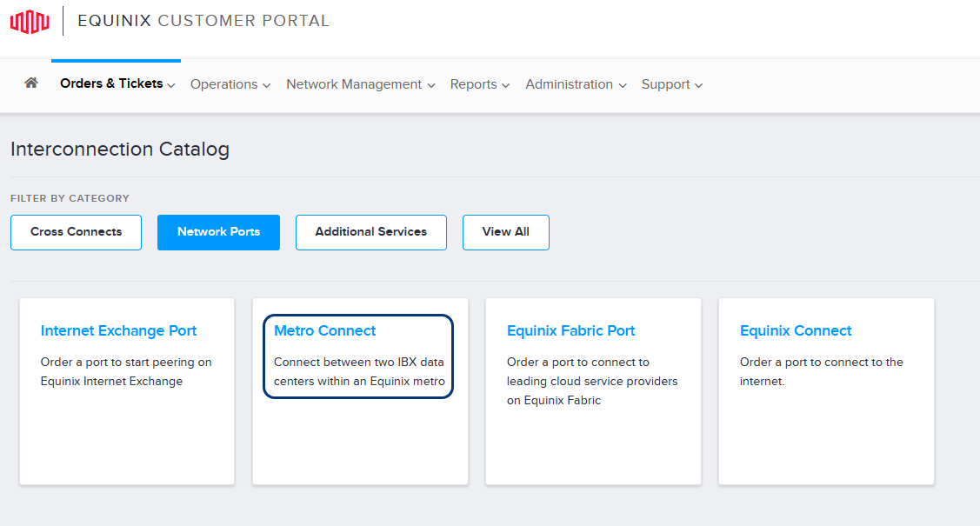Open the Support menu
This screenshot has height=526, width=980.
(x=672, y=84)
